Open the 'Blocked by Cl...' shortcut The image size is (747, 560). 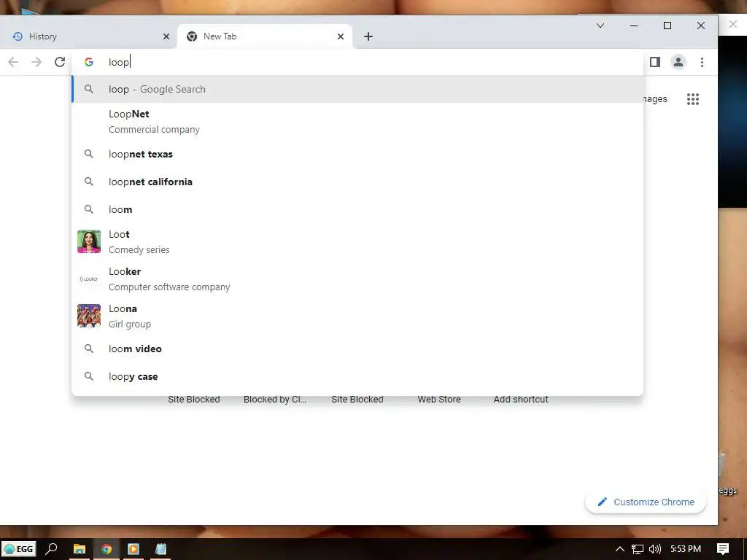tap(275, 399)
